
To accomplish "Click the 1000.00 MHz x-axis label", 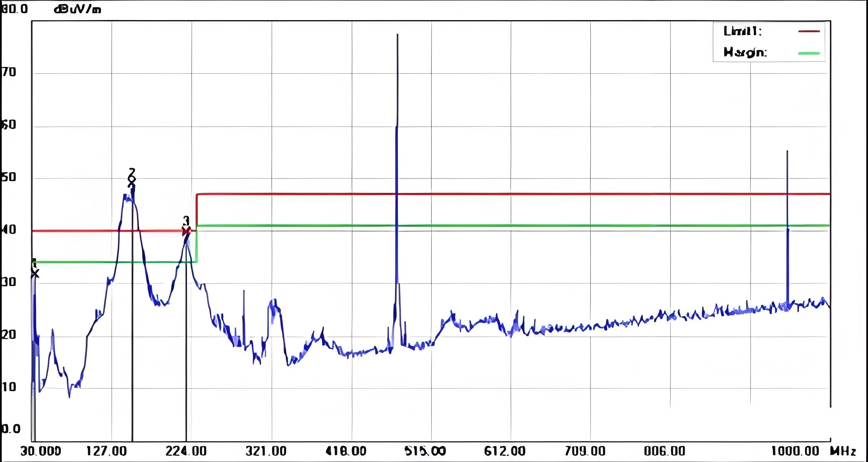I will [795, 451].
